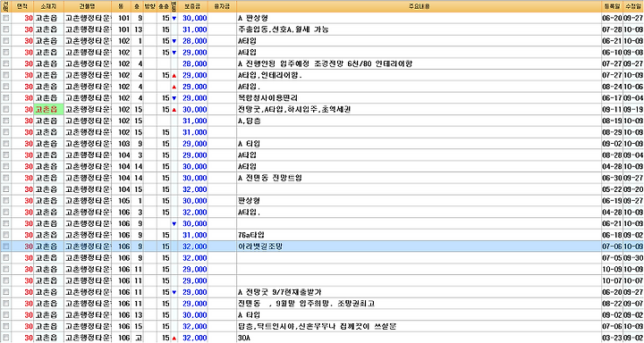The height and width of the screenshot is (343, 644).
Task: Click the 동 column header
Action: tap(121, 6)
